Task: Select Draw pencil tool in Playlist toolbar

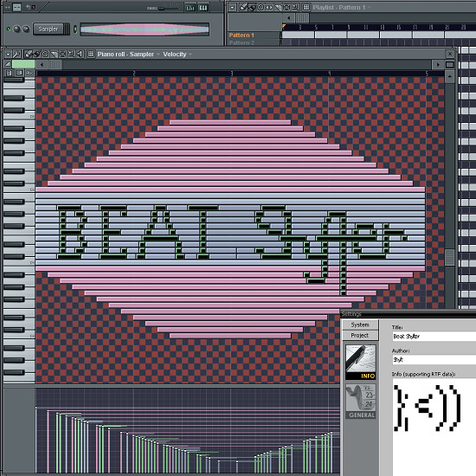Action: (243, 7)
